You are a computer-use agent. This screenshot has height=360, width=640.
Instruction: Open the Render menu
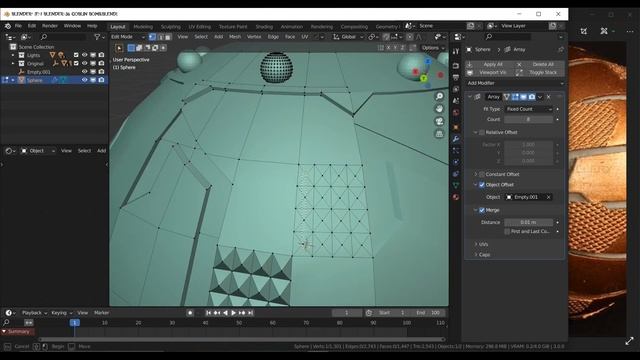[50, 26]
